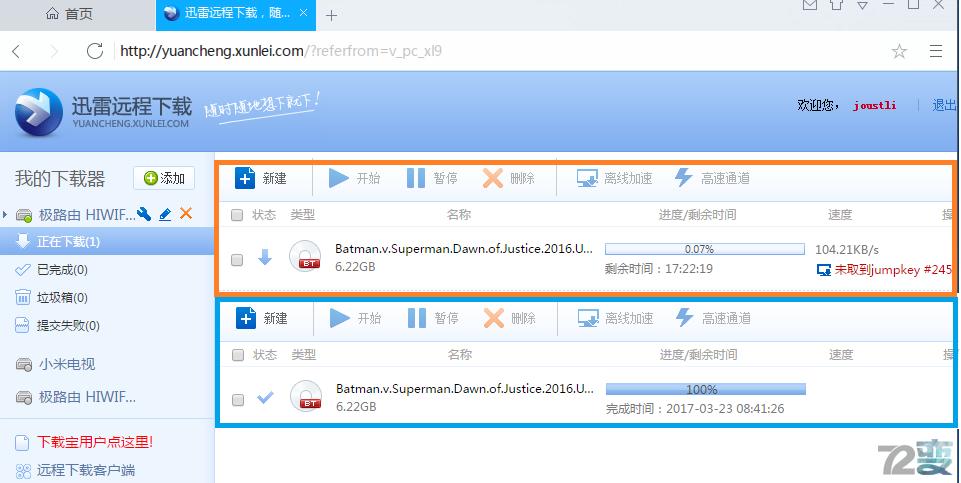This screenshot has width=961, height=483.
Task: Click 类型 column header above the 0.07% row
Action: point(302,215)
